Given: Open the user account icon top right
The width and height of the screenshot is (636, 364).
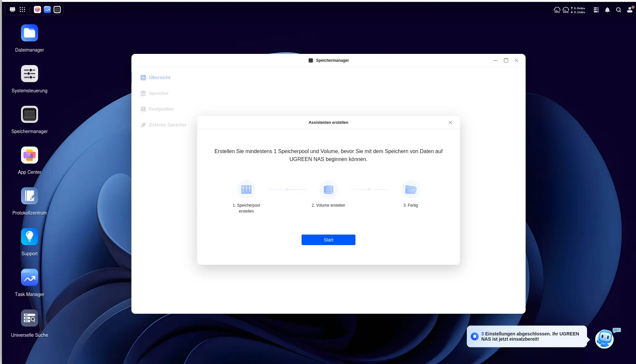Looking at the screenshot, I should 630,10.
